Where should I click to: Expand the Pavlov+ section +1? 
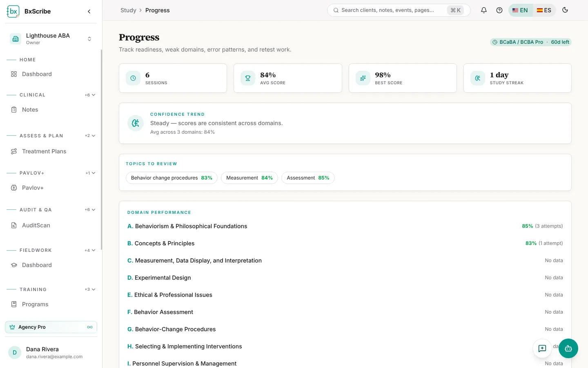pyautogui.click(x=90, y=173)
